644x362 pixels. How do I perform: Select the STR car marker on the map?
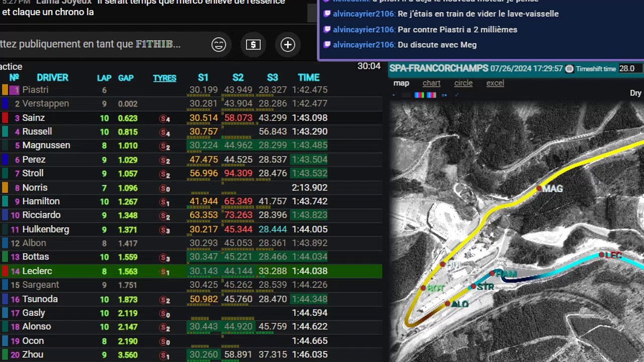click(473, 287)
